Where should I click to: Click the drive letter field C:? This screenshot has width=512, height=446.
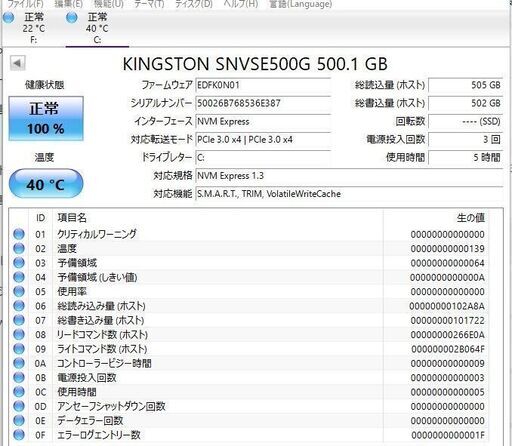[x=263, y=158]
